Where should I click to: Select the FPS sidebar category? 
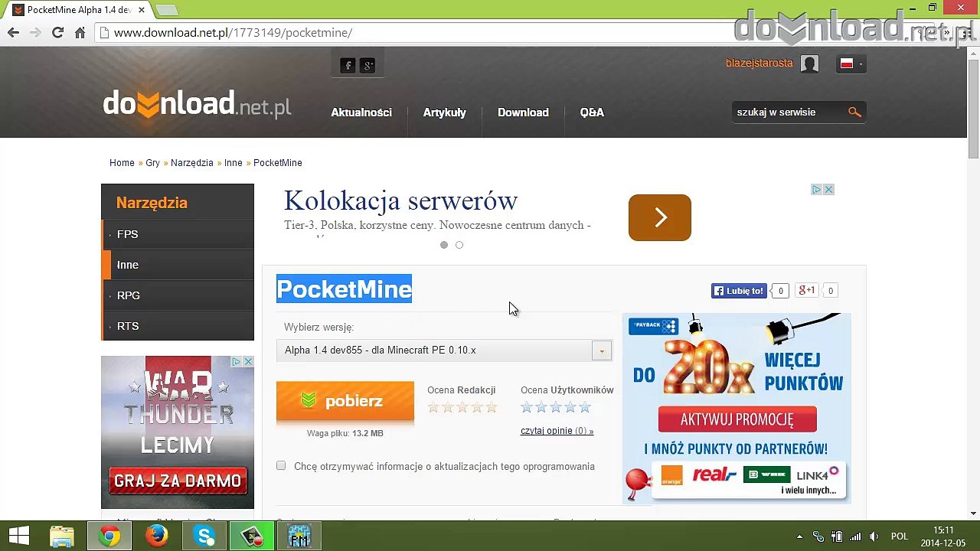[x=178, y=234]
